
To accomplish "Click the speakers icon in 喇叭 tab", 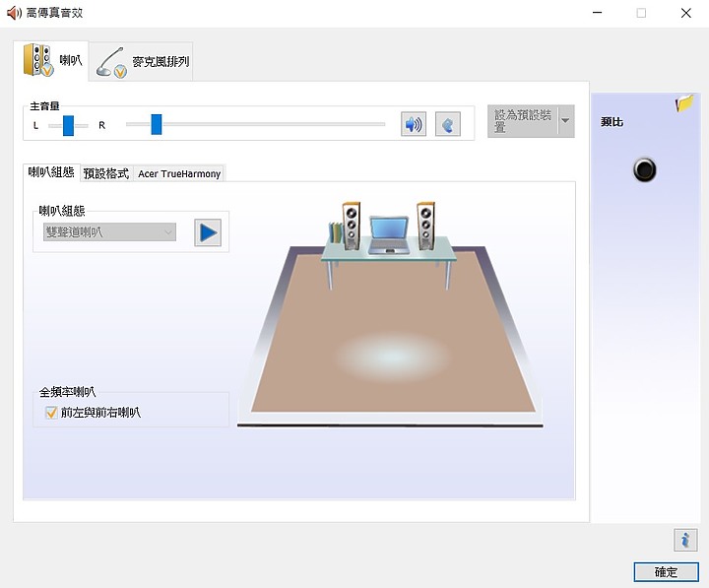I will coord(38,60).
